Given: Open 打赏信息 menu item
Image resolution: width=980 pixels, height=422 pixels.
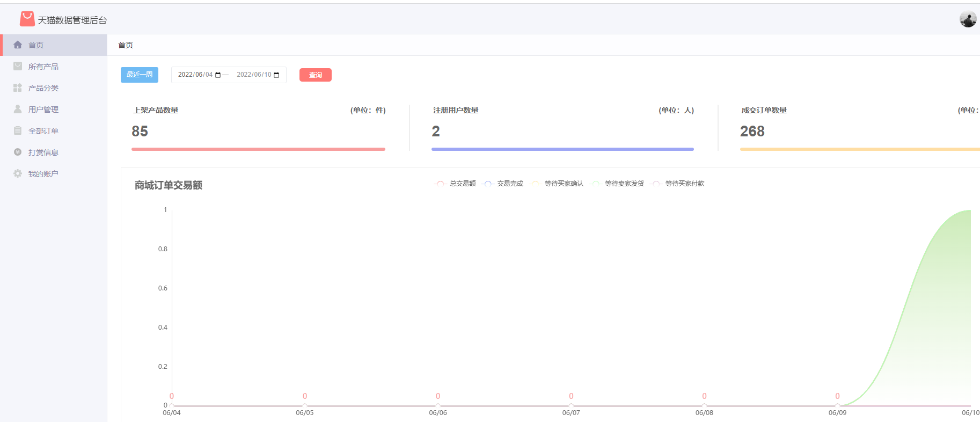Looking at the screenshot, I should [x=54, y=152].
